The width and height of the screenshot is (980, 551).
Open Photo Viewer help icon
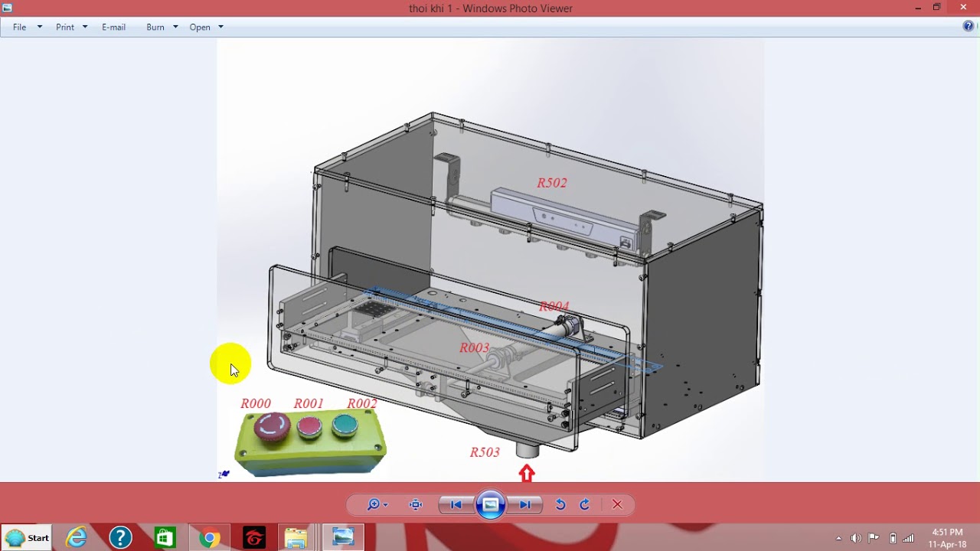click(x=969, y=26)
